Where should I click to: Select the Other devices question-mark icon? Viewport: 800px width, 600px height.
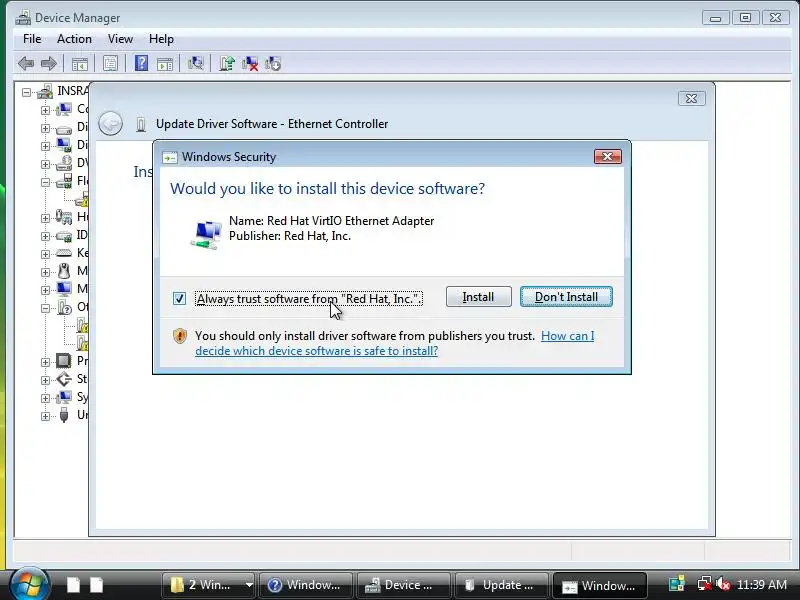64,307
